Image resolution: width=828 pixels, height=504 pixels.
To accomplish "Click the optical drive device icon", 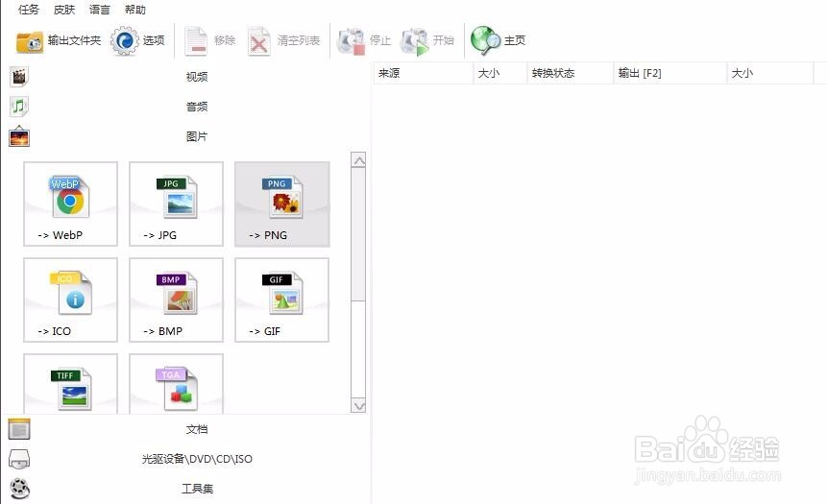I will pyautogui.click(x=19, y=459).
